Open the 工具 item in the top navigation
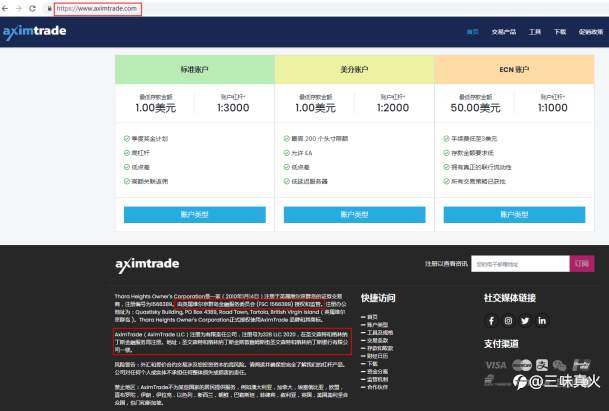The image size is (609, 411). coord(535,32)
